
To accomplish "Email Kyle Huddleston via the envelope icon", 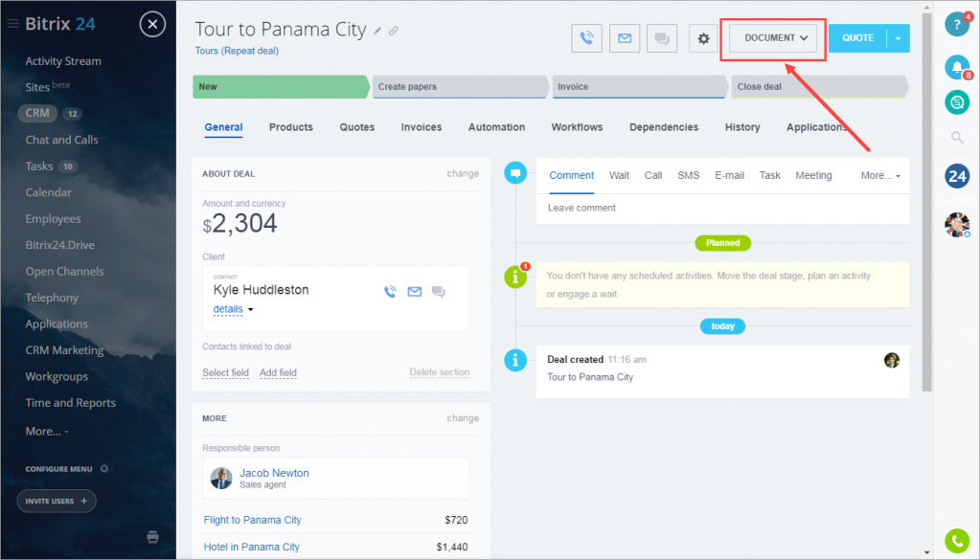I will pos(415,292).
